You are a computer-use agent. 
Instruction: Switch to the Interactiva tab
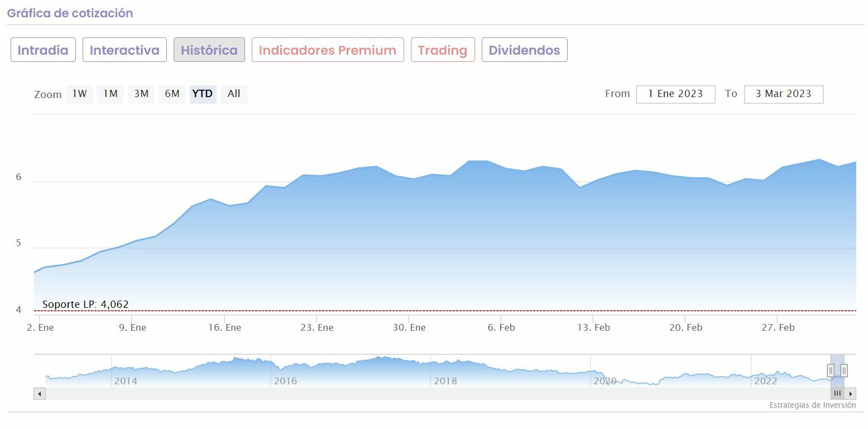[124, 50]
